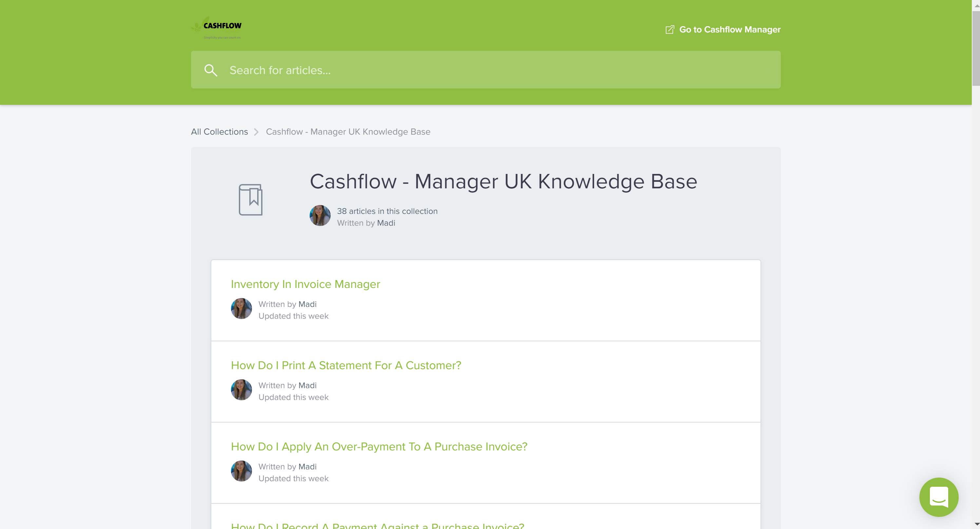Image resolution: width=980 pixels, height=529 pixels.
Task: Open the Inventory In Invoice Manager article
Action: click(x=305, y=284)
